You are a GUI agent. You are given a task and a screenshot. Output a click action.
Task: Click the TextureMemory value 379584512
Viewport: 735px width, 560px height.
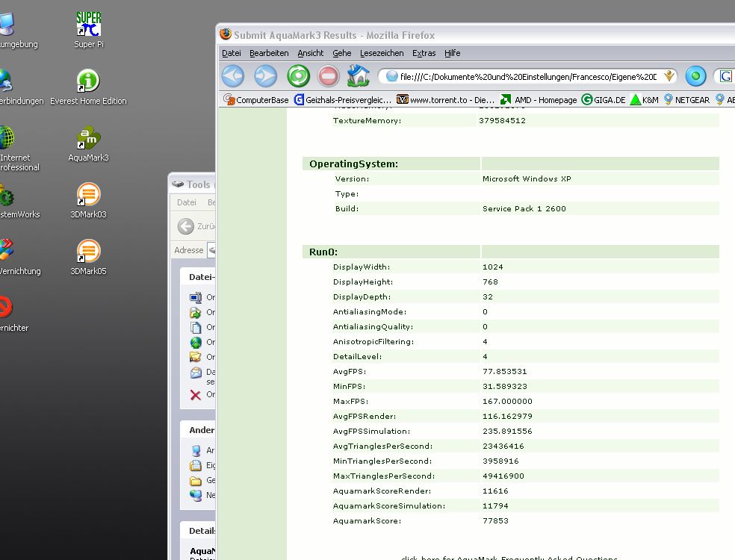(502, 120)
